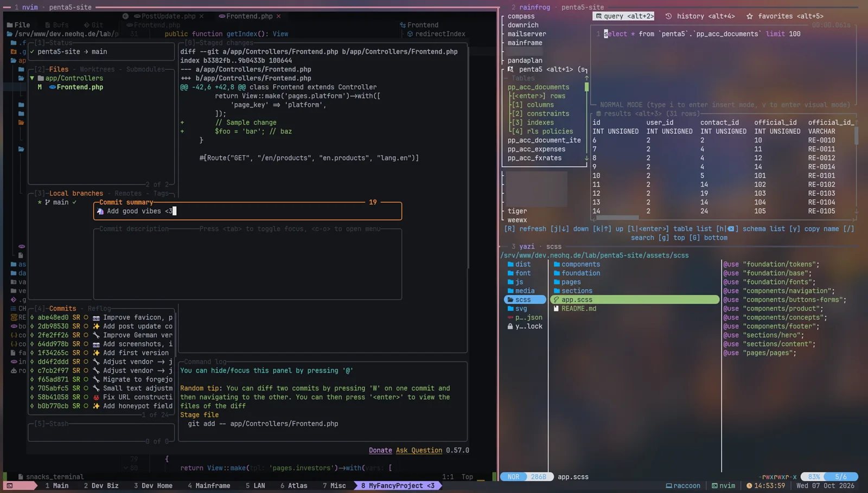Open the favorites tab in rainfrog
The image size is (868, 493).
(785, 16)
